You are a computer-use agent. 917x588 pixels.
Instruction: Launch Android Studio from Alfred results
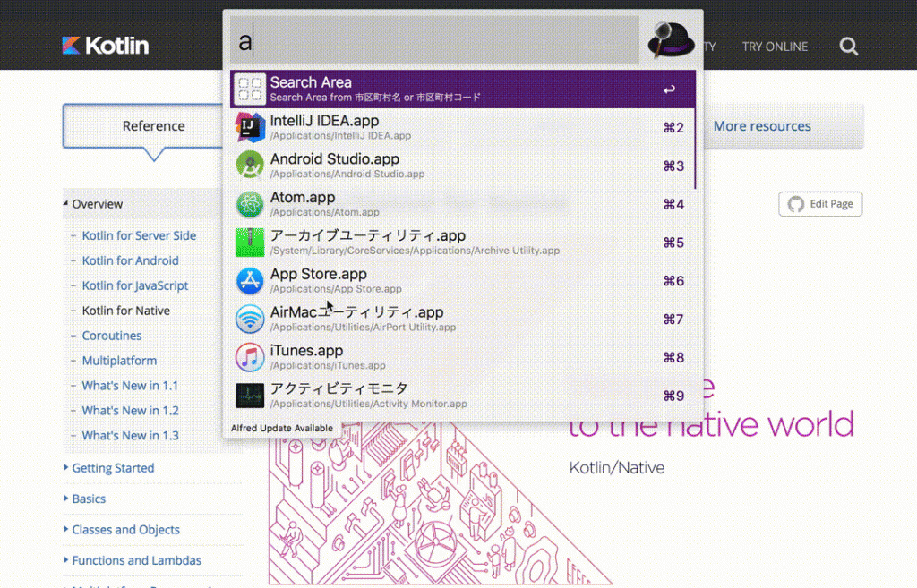(250, 166)
